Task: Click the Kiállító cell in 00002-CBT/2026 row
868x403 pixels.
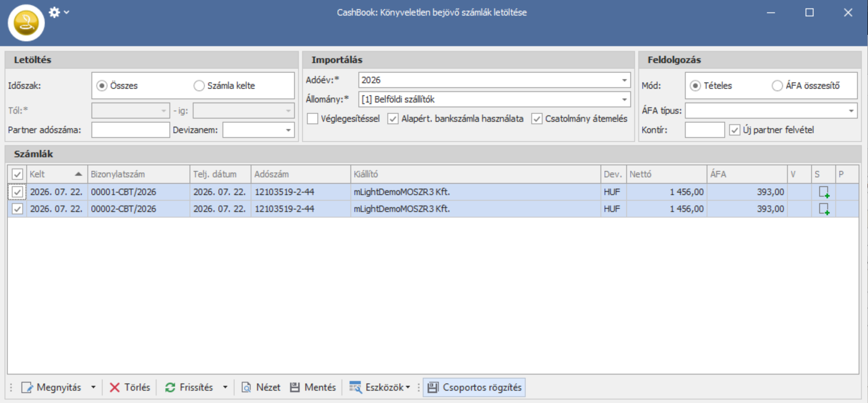Action: point(476,209)
